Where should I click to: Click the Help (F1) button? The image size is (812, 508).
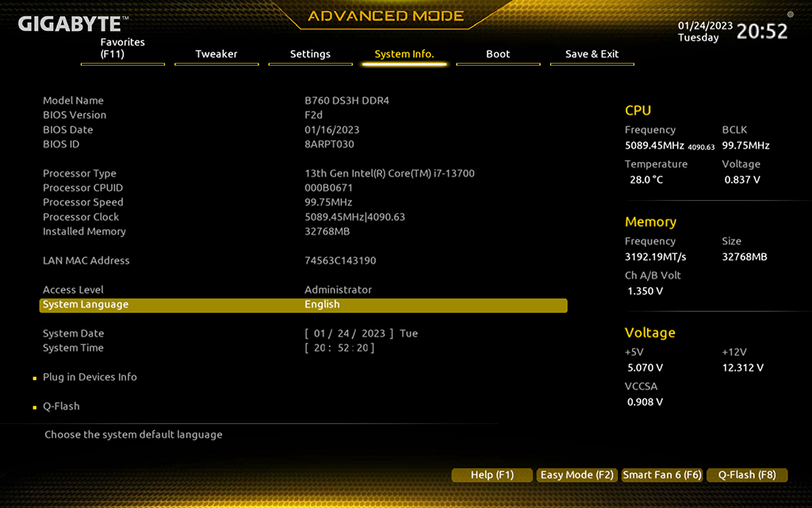click(492, 475)
